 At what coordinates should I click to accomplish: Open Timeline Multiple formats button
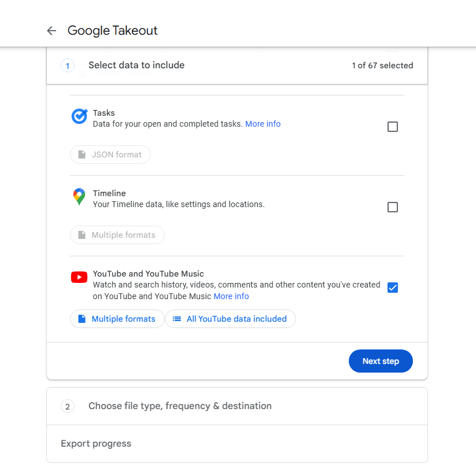(117, 235)
